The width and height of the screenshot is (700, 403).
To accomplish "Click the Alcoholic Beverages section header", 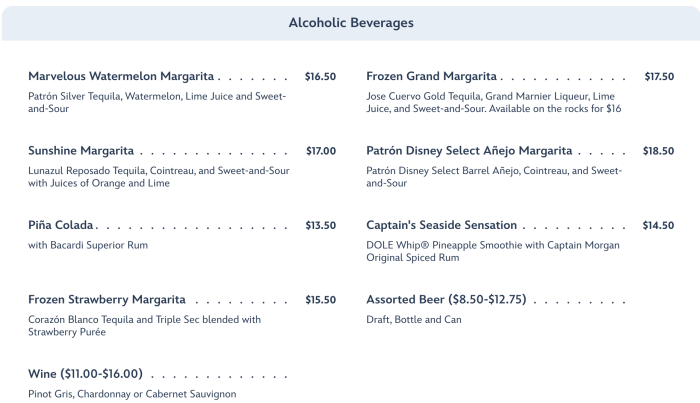I will click(350, 22).
